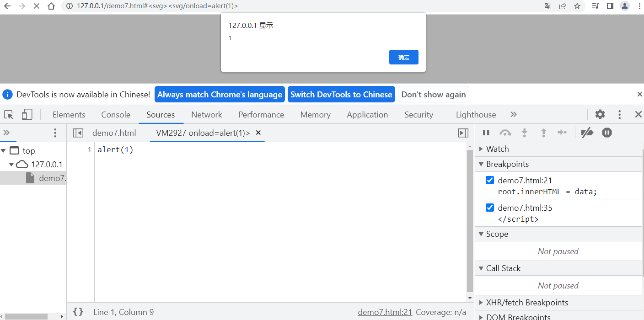The height and width of the screenshot is (320, 644).
Task: Collapse the Call Stack section
Action: tap(558, 268)
